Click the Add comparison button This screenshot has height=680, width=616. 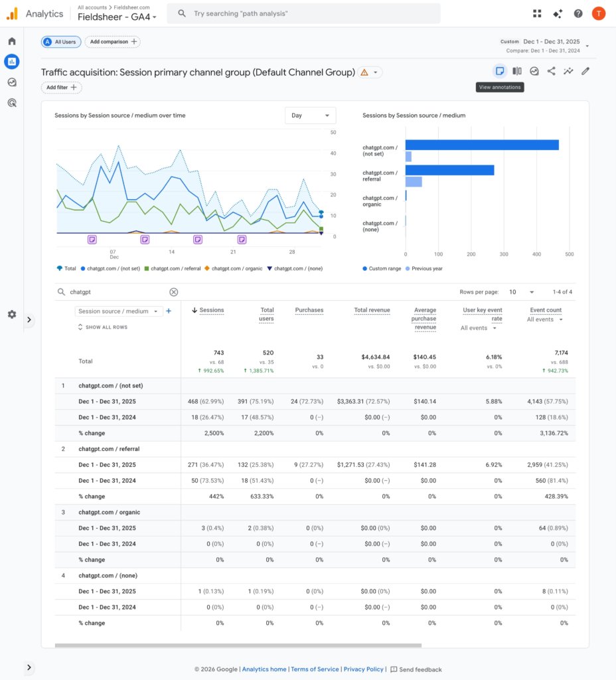113,42
